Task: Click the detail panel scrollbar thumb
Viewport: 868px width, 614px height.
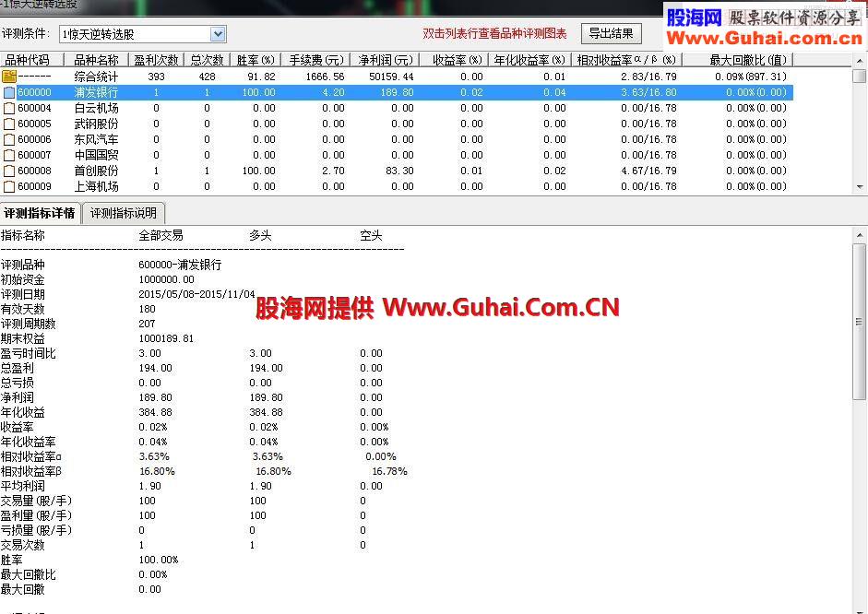Action: coord(859,322)
